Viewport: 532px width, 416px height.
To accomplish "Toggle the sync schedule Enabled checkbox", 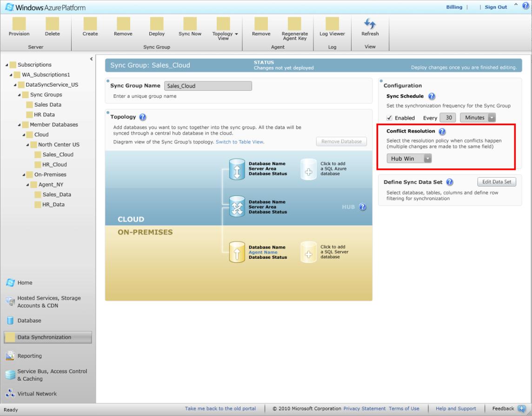I will pos(390,118).
